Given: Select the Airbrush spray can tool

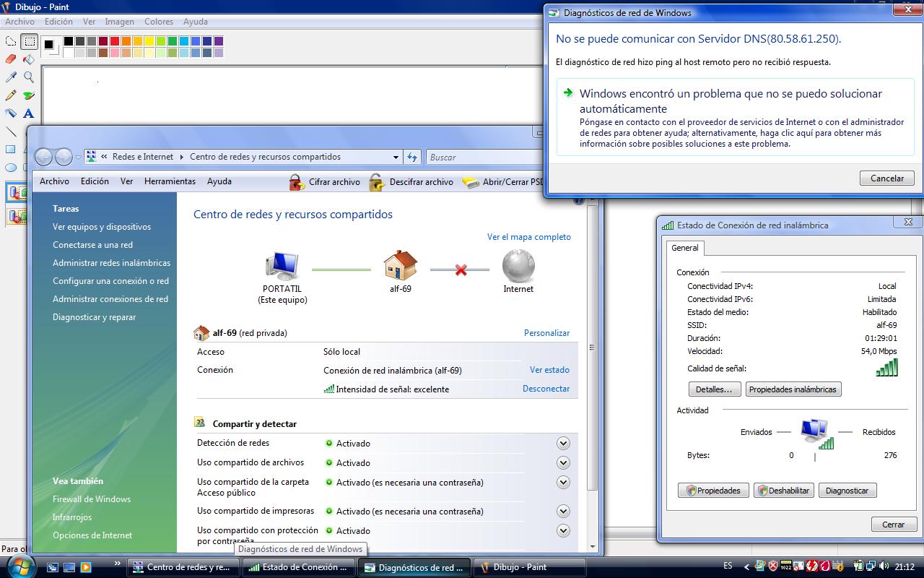Looking at the screenshot, I should click(x=11, y=113).
